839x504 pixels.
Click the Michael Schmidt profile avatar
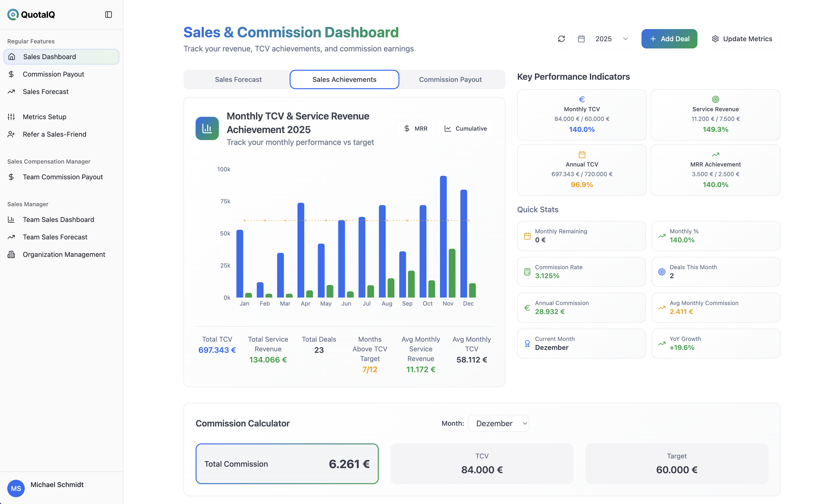point(16,488)
